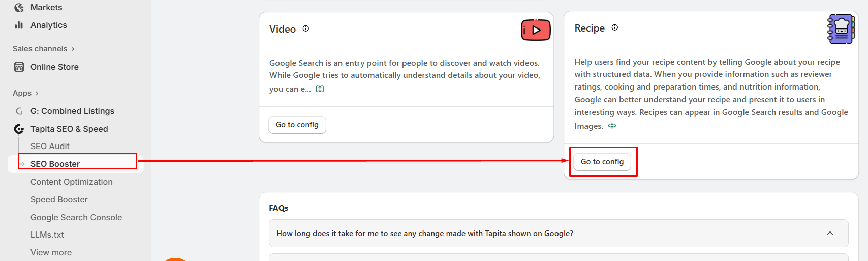Expand the Sales channels section chevron
868x261 pixels.
click(x=73, y=49)
